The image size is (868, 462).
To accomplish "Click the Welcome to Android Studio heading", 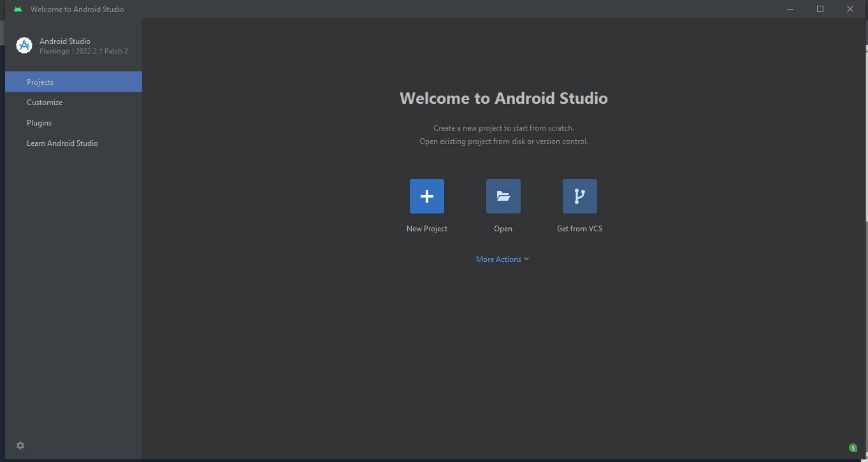I will click(503, 98).
